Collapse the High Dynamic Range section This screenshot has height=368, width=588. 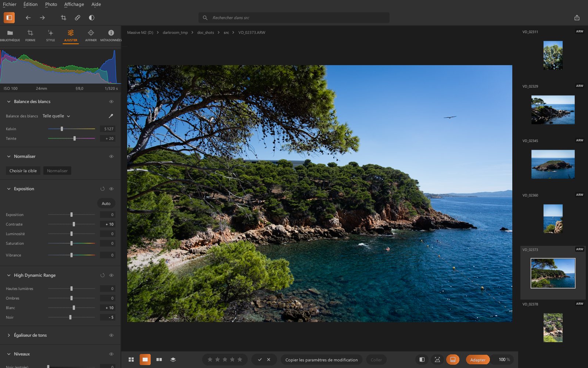point(9,275)
